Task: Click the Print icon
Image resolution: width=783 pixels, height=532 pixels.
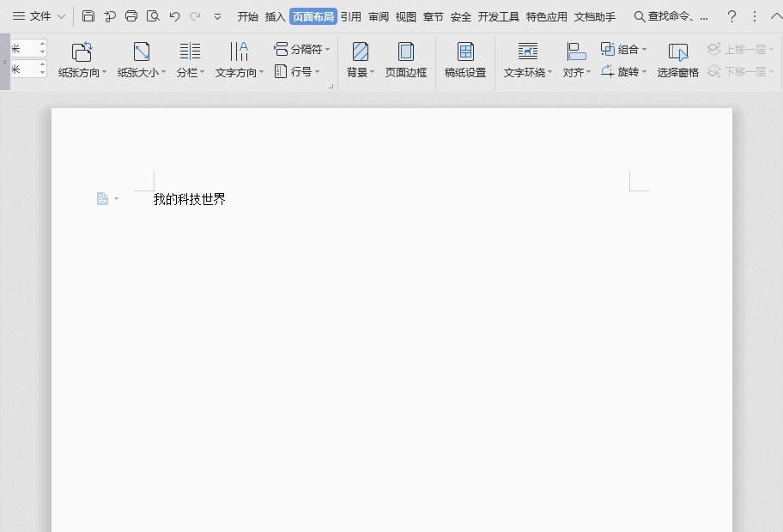Action: tap(131, 16)
